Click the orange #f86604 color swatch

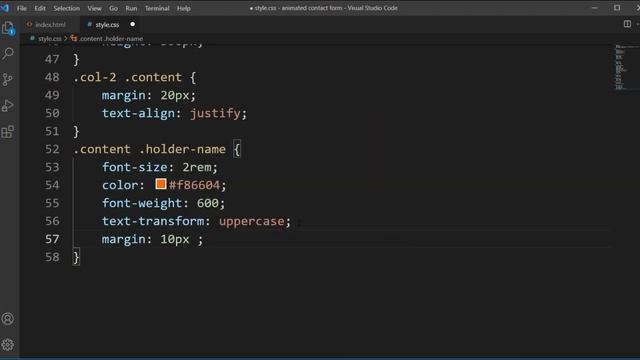[161, 184]
